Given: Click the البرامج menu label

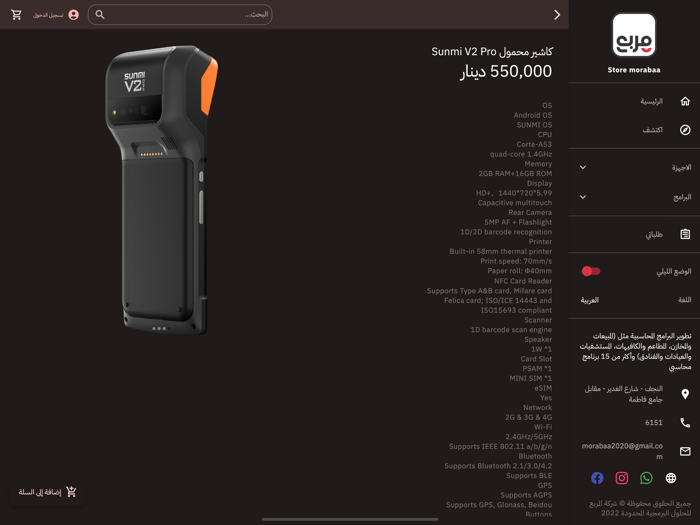Looking at the screenshot, I should [682, 197].
